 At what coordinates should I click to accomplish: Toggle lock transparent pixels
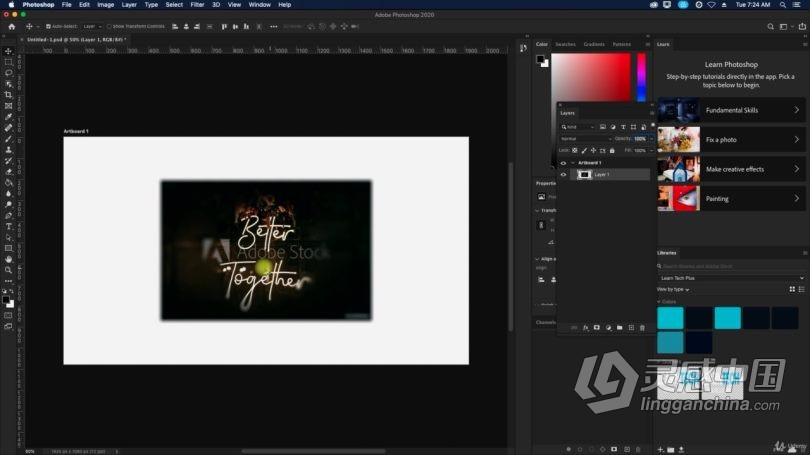click(x=574, y=150)
